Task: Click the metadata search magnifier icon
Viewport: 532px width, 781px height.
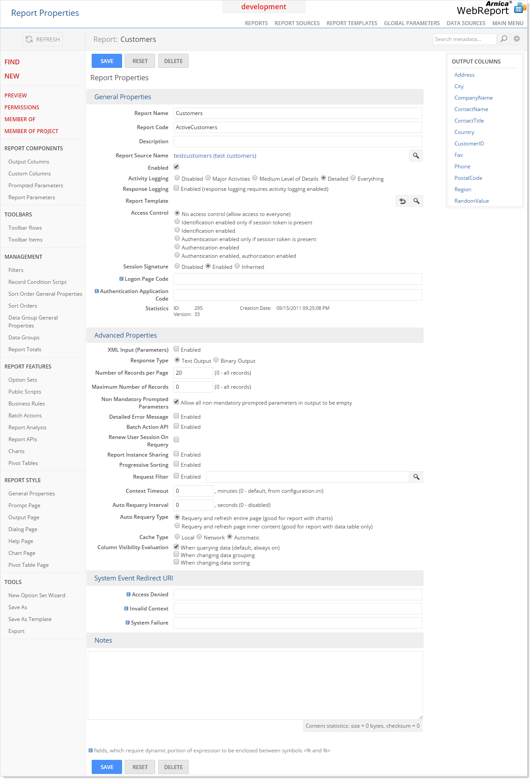Action: (x=504, y=39)
